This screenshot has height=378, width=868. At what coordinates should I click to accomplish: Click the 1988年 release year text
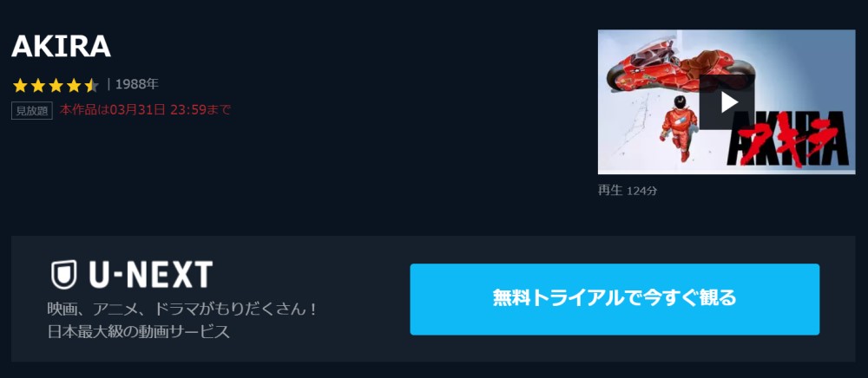point(137,85)
